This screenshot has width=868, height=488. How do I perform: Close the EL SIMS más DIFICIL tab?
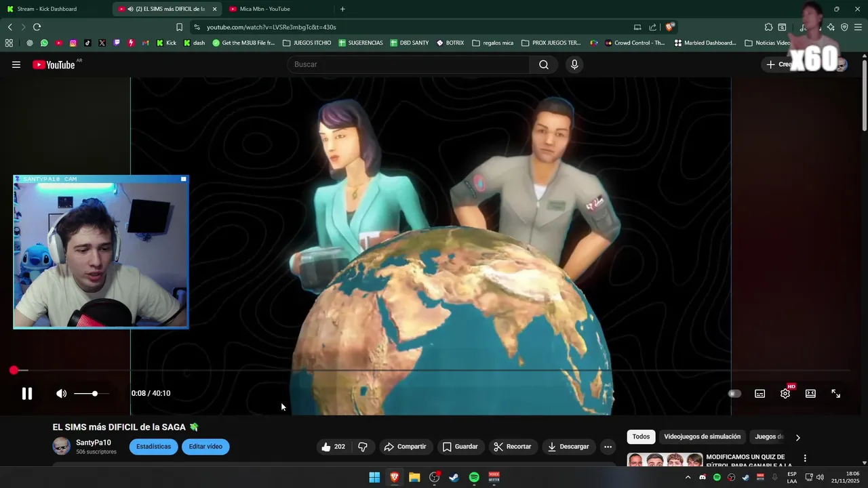[x=214, y=9]
